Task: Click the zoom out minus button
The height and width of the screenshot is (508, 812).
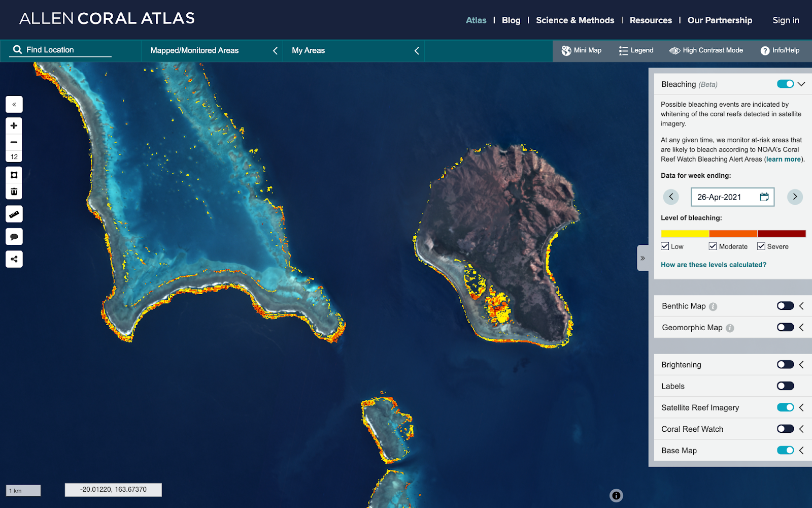Action: (x=14, y=142)
